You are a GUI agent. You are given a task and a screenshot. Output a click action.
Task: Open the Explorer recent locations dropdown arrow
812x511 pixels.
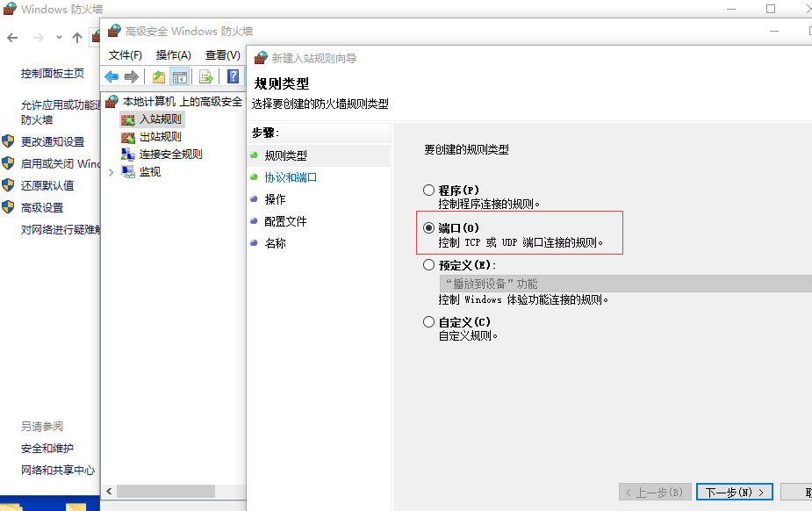tap(59, 38)
